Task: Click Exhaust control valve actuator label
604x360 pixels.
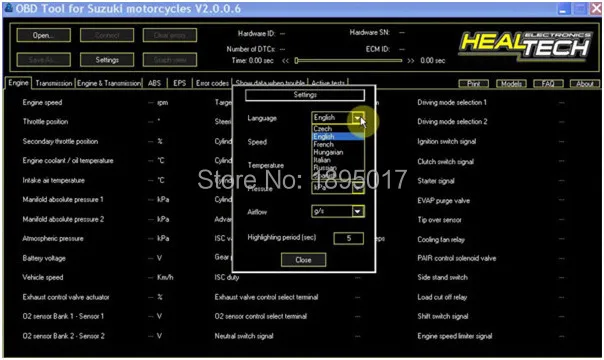Action: (66, 297)
